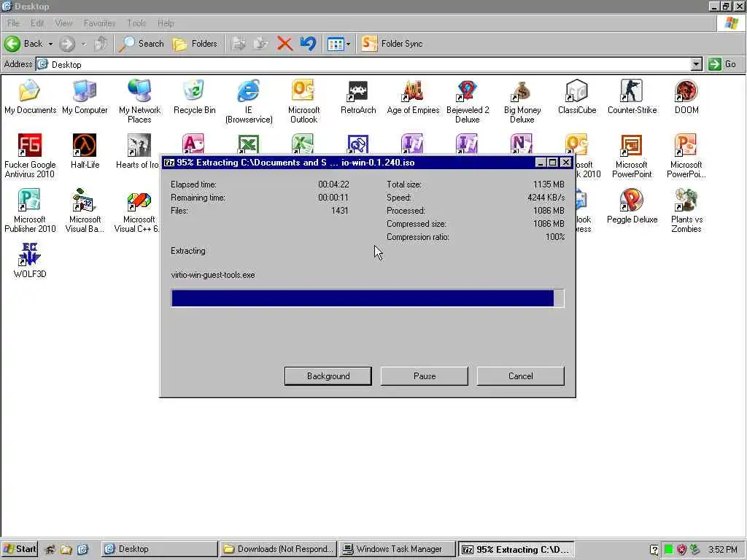Select virtio-win-guest-tools.exe filename text
The image size is (747, 560).
(x=213, y=275)
